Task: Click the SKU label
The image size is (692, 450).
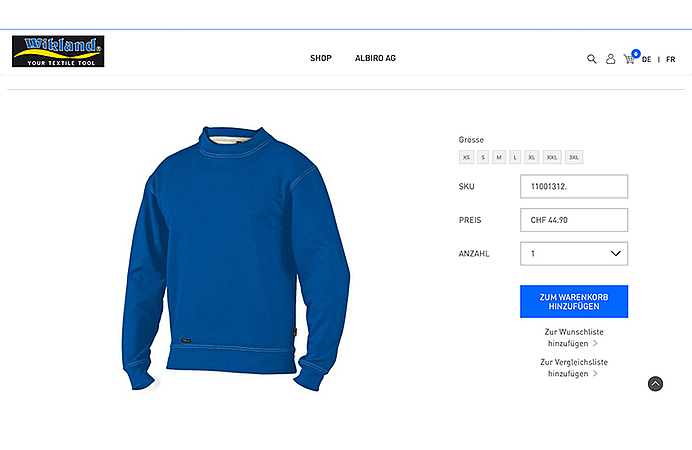Action: click(466, 186)
